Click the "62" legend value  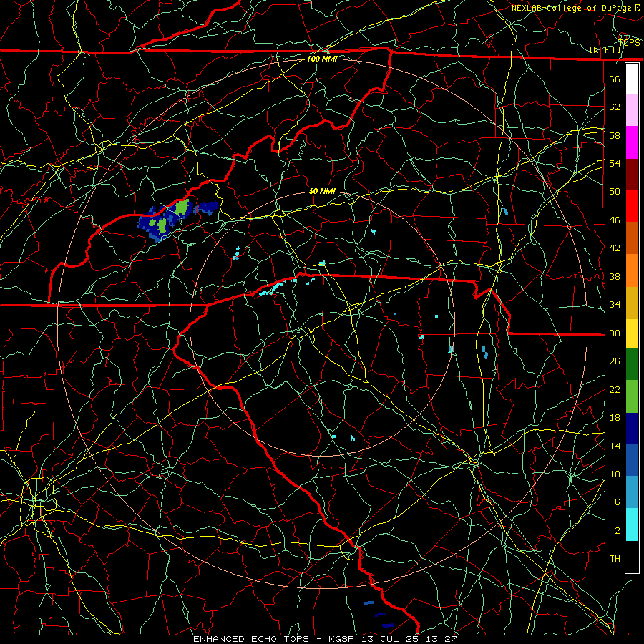(615, 107)
